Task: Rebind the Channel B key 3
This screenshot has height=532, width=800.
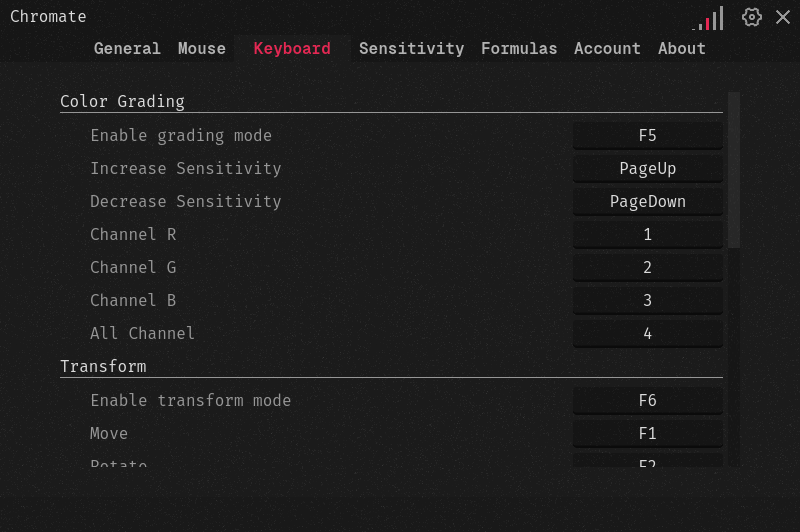Action: [x=648, y=301]
